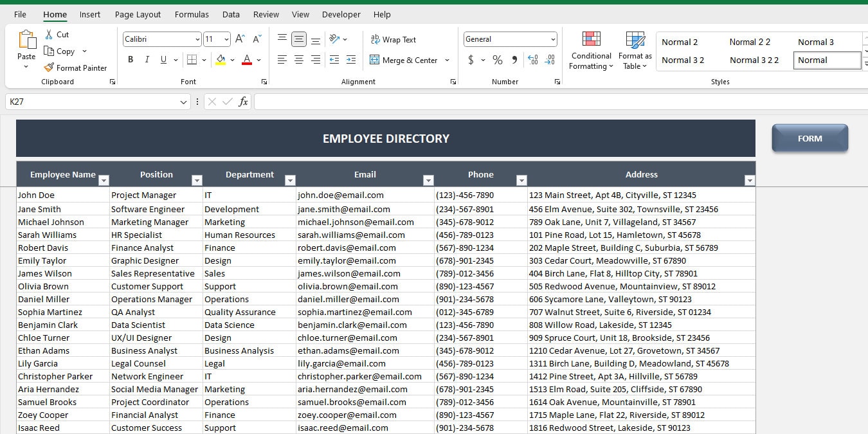Image resolution: width=868 pixels, height=434 pixels.
Task: Select cell with john.doe@email.com
Action: 365,195
